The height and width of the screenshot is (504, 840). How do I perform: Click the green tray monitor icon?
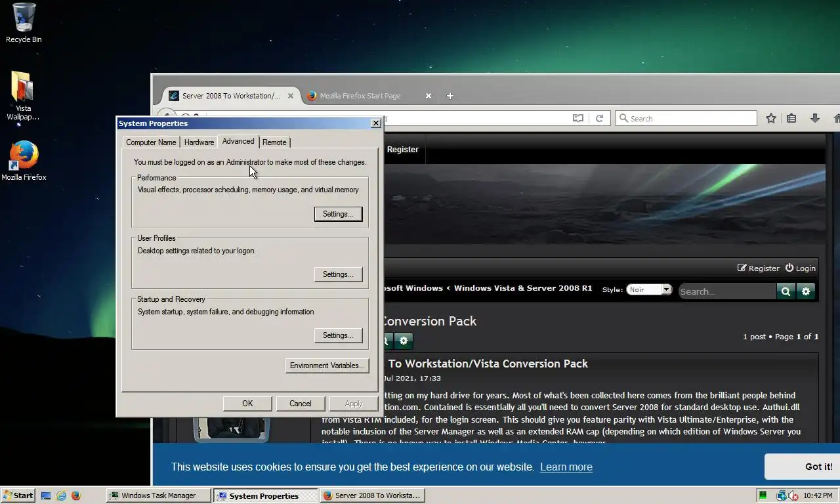pos(763,495)
